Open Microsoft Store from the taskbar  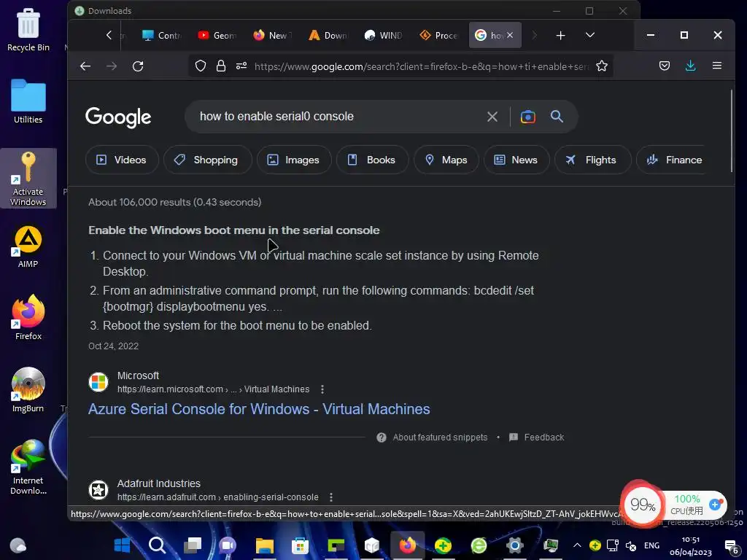(x=300, y=545)
